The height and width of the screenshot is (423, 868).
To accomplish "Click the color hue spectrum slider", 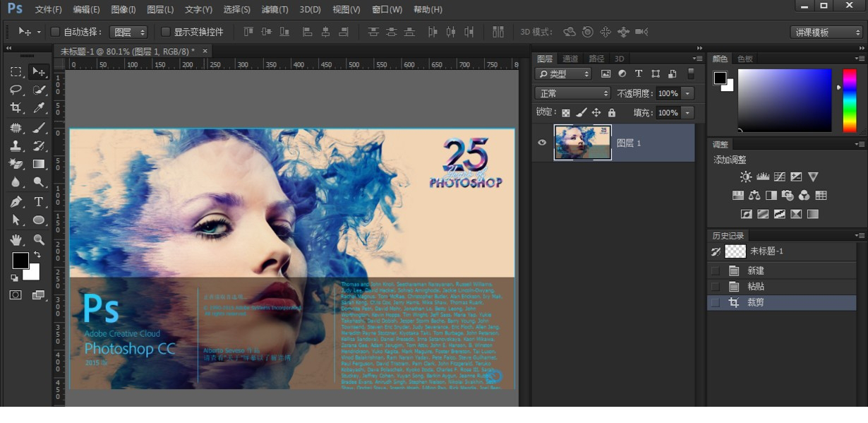I will (850, 100).
